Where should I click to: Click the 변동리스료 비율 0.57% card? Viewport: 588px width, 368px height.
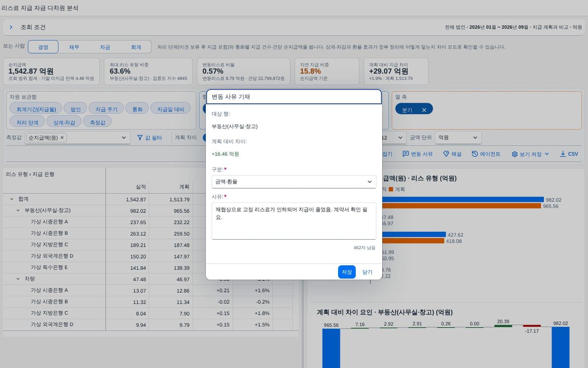(x=244, y=72)
